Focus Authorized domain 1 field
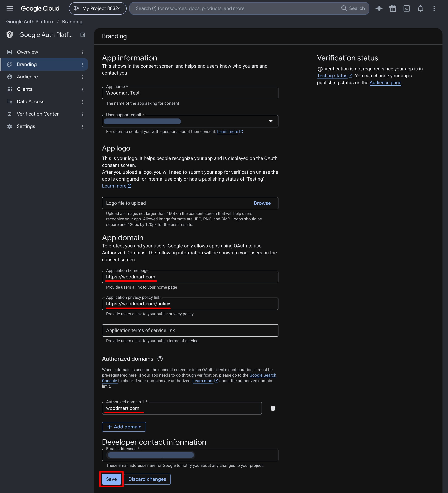This screenshot has width=448, height=493. pyautogui.click(x=182, y=408)
